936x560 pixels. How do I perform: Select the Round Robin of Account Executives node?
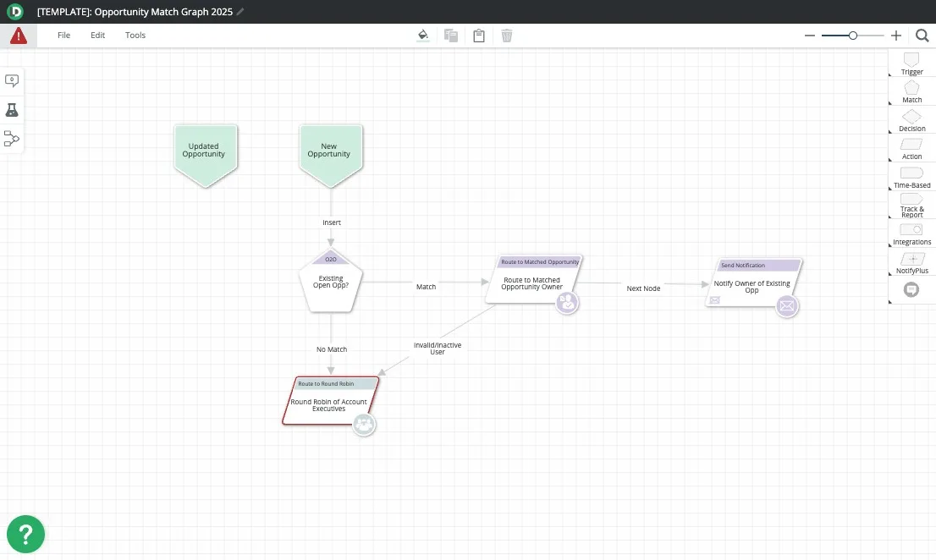coord(328,405)
